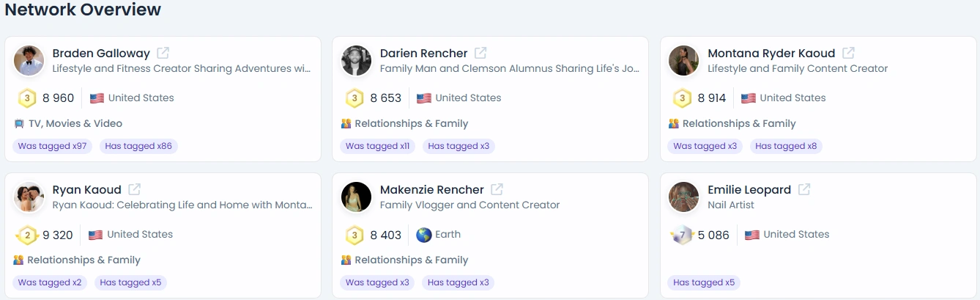Open Ryan Kaoud's external profile link icon
Image resolution: width=980 pixels, height=300 pixels.
click(135, 189)
